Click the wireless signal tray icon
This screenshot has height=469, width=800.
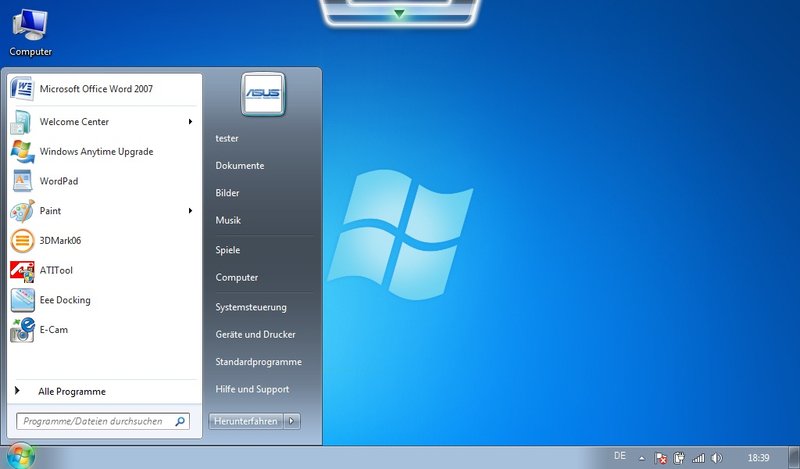pos(698,458)
